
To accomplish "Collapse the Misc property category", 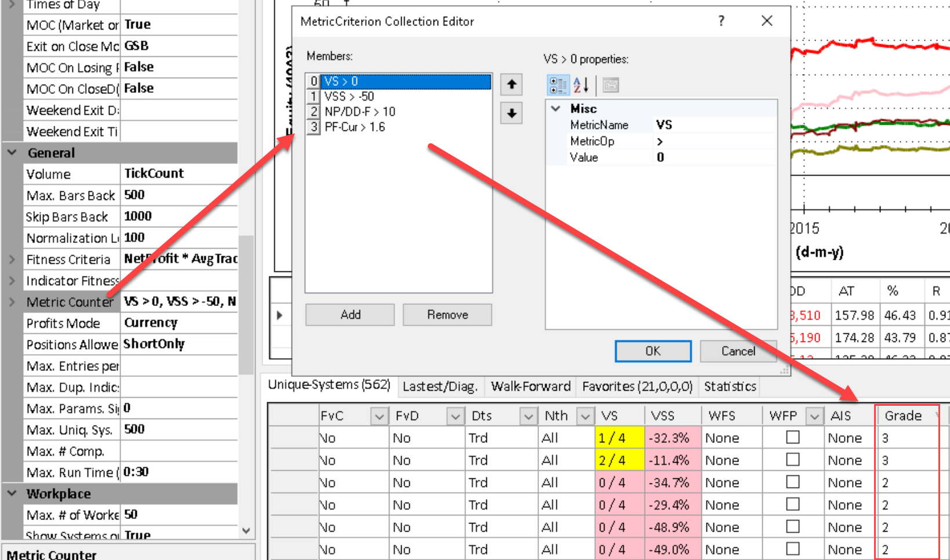I will (556, 108).
